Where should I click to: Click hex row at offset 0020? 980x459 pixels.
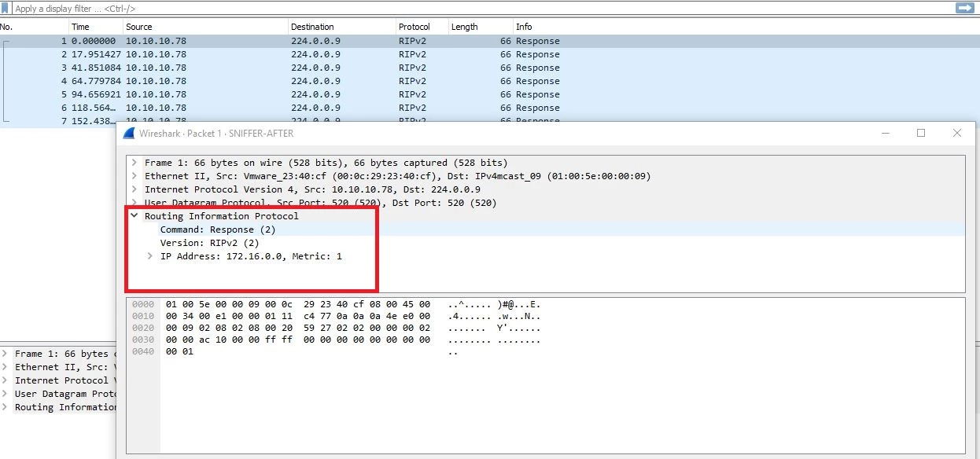pos(299,328)
